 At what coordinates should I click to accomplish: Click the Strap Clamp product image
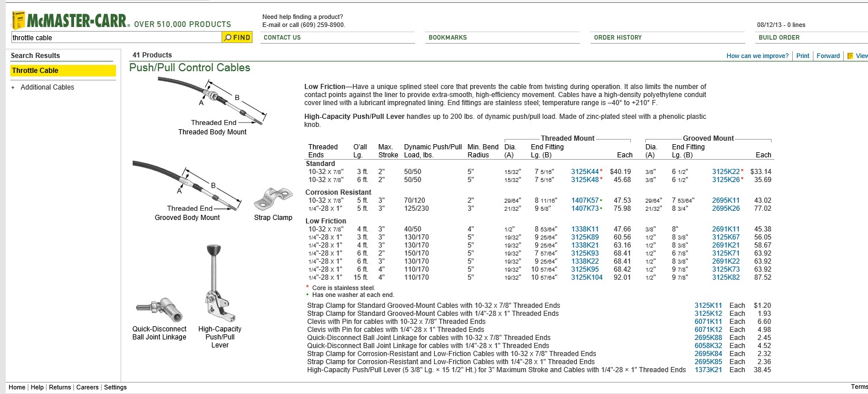pyautogui.click(x=273, y=199)
